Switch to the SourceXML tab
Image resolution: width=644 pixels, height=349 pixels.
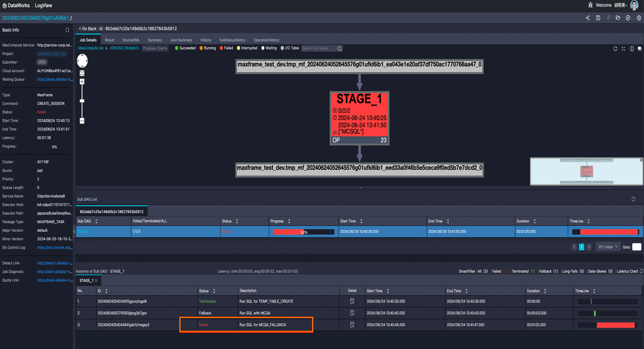[131, 40]
